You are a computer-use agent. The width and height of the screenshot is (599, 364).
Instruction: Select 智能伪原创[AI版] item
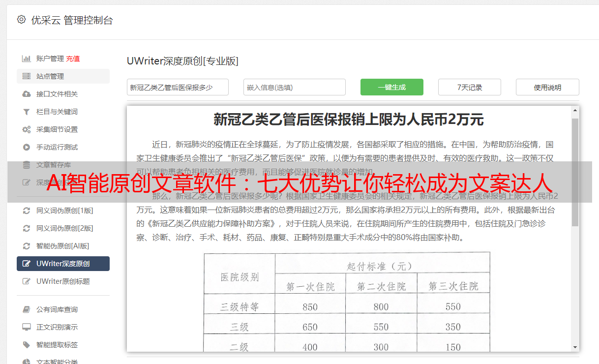click(63, 246)
